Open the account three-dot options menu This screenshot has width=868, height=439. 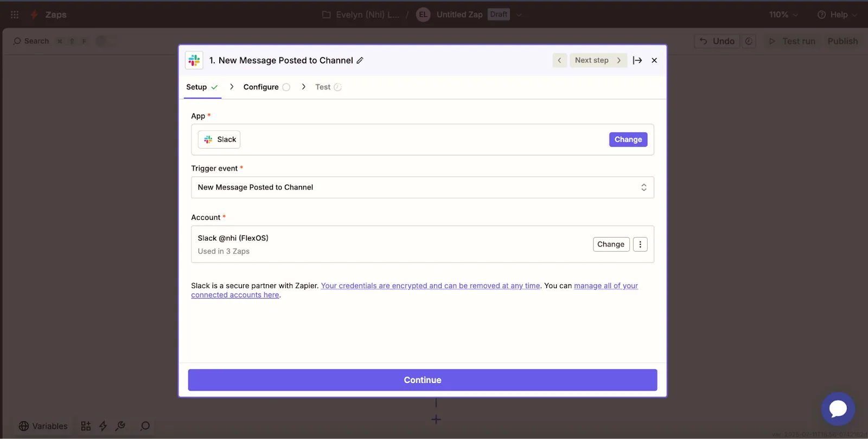click(640, 244)
